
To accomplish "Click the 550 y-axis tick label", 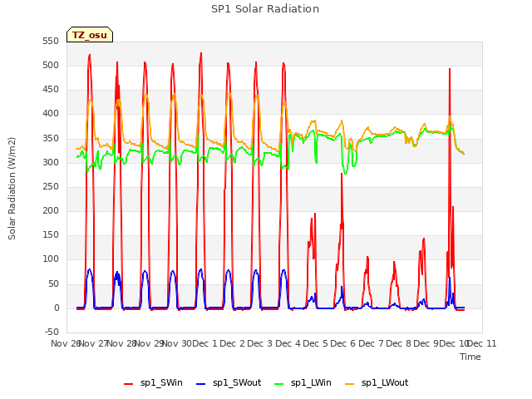I will (51, 41).
